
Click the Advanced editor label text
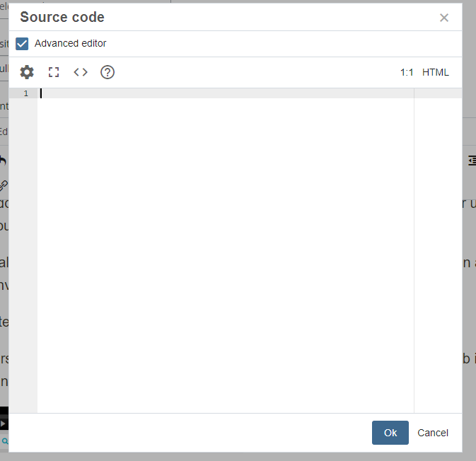71,43
